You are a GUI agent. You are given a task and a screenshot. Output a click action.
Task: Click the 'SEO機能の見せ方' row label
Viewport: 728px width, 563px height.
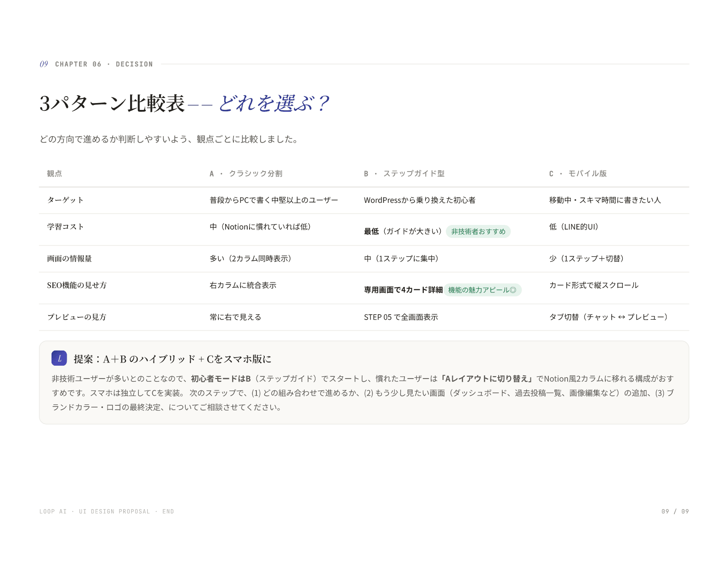[x=77, y=285]
